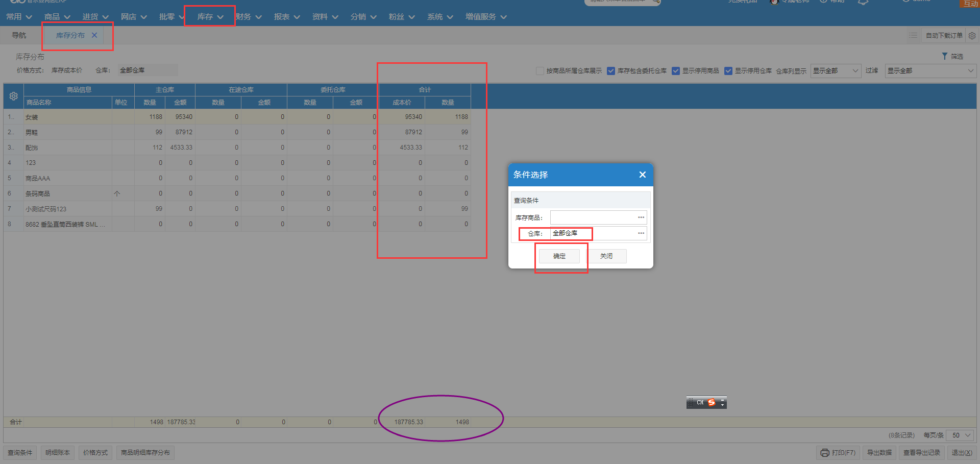Click the list view icon left of 自动下载订单
This screenshot has width=980, height=464.
913,36
